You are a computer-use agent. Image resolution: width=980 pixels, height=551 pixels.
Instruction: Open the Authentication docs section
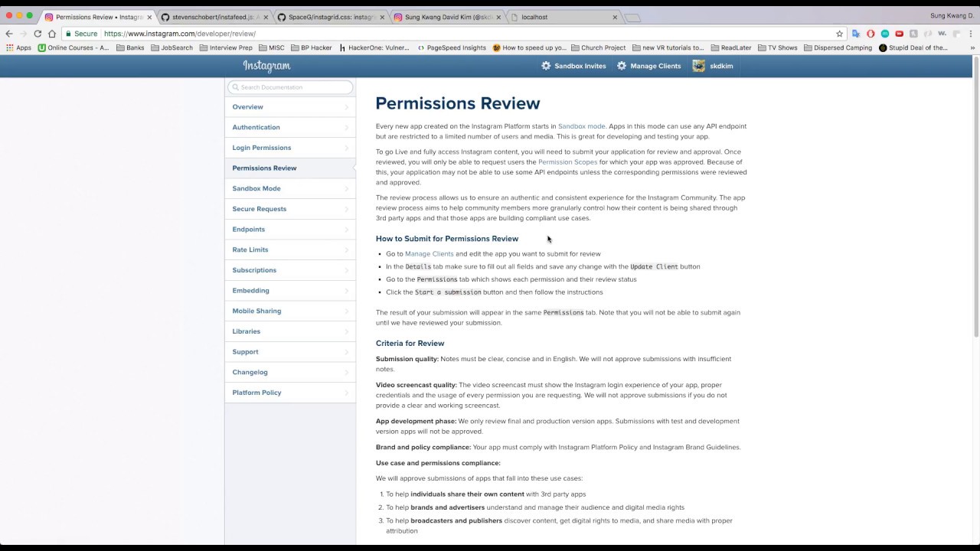[290, 127]
